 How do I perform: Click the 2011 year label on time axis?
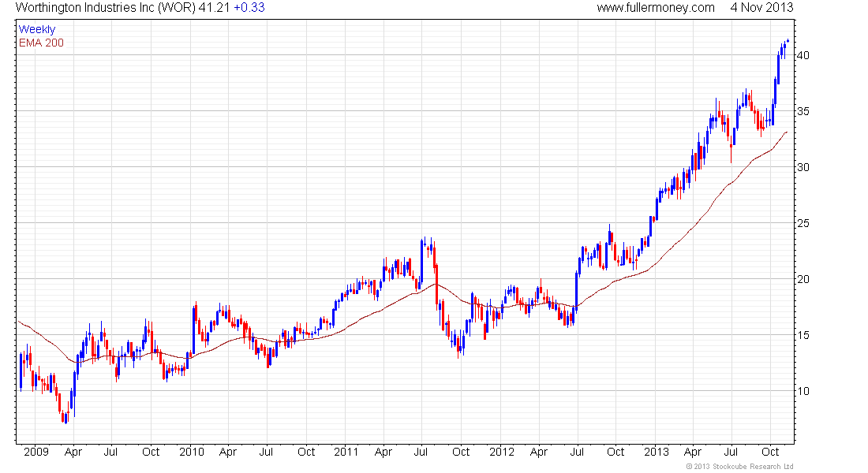point(346,452)
